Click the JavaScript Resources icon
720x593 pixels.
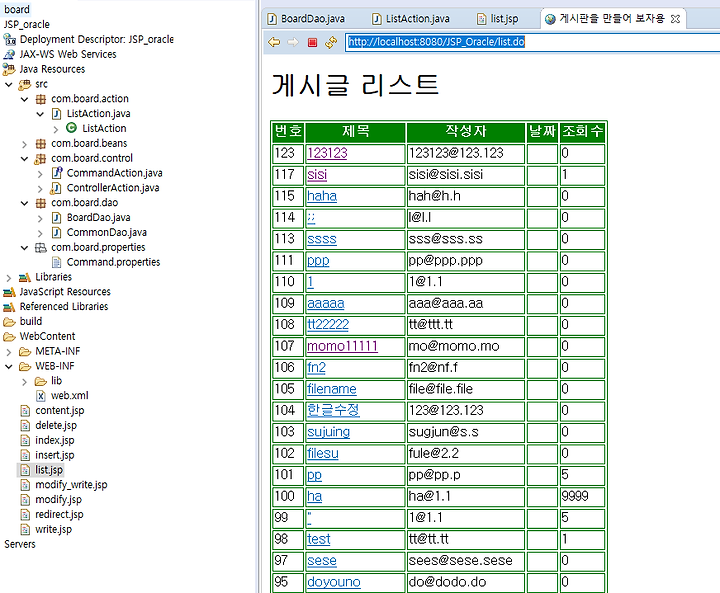9,292
